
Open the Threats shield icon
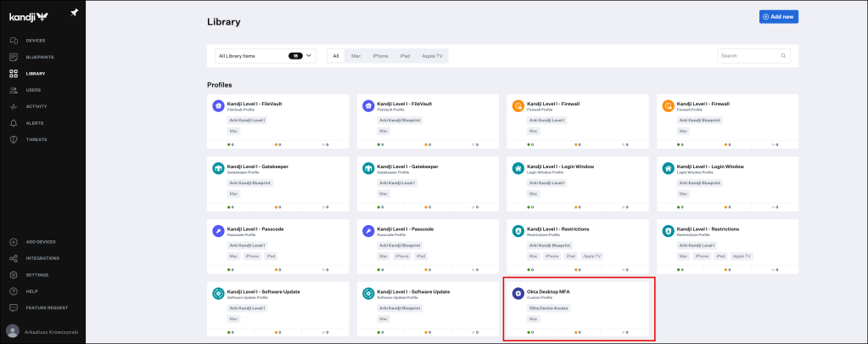click(x=14, y=139)
